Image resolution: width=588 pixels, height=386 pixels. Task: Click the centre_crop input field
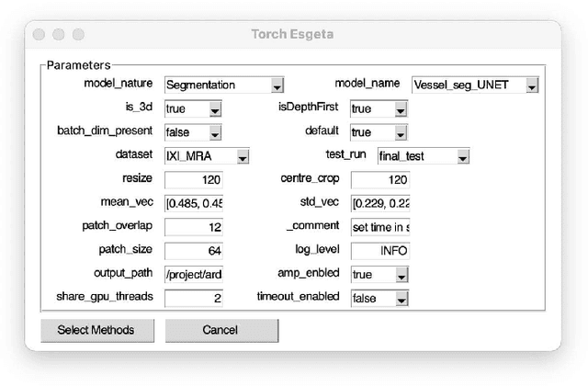[x=379, y=180]
